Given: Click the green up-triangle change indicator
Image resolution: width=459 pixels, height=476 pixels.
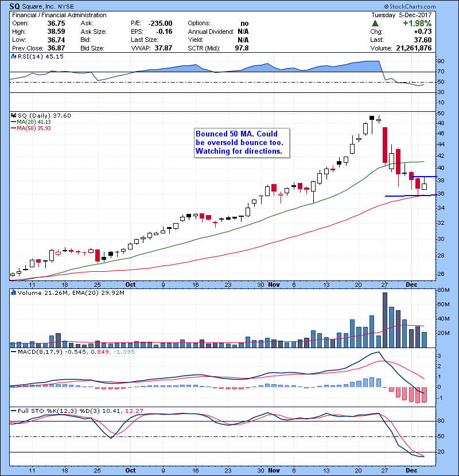Looking at the screenshot, I should [375, 24].
